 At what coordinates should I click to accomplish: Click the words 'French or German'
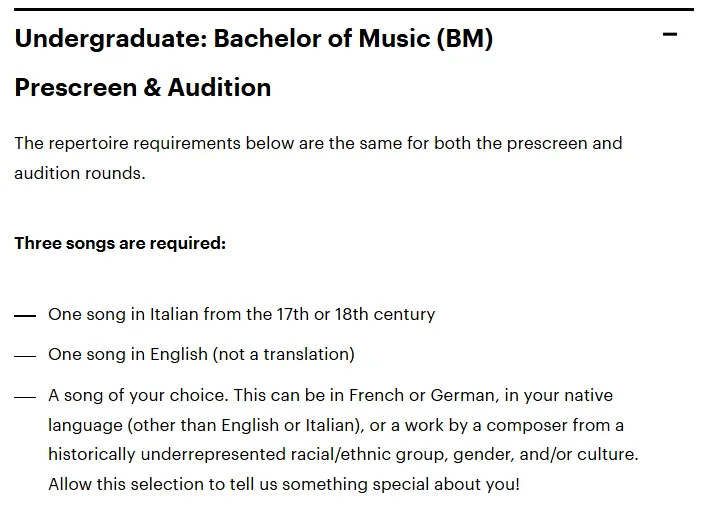point(422,395)
